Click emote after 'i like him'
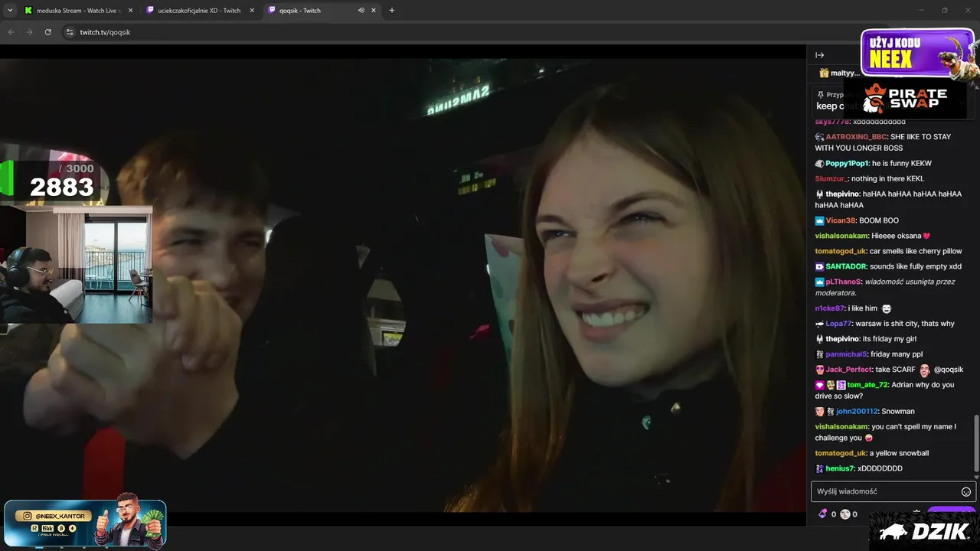Screen dimensions: 980x551 [887, 308]
